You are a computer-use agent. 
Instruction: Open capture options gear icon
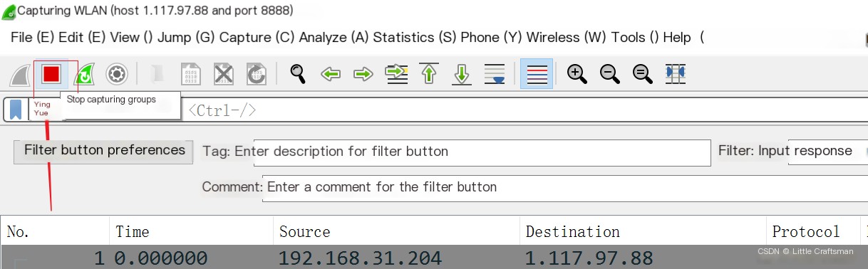(117, 73)
